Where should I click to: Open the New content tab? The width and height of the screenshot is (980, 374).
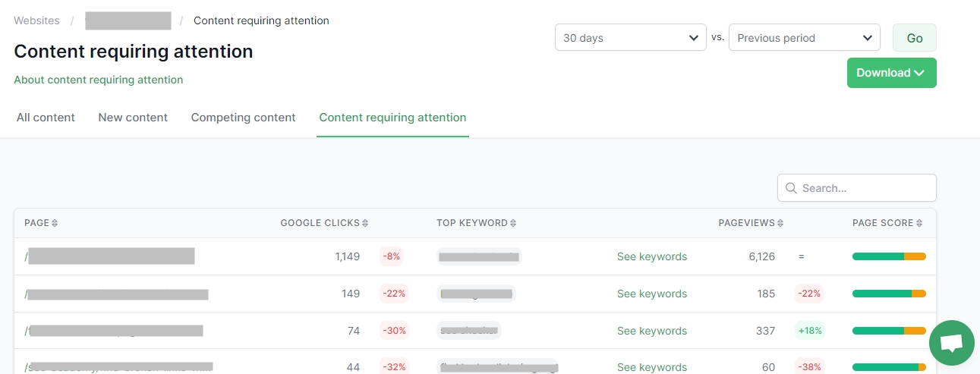pos(133,118)
